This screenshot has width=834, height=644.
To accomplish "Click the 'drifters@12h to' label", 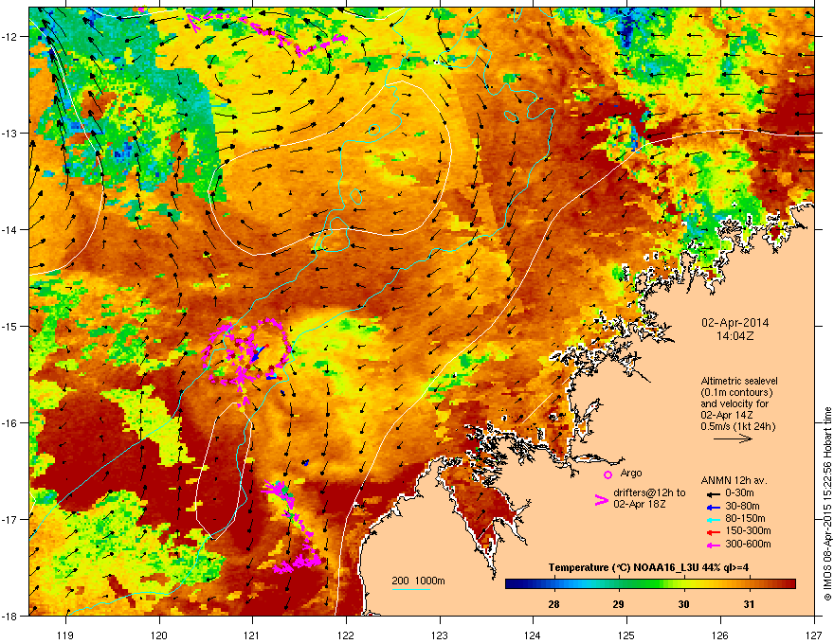I will coord(649,493).
